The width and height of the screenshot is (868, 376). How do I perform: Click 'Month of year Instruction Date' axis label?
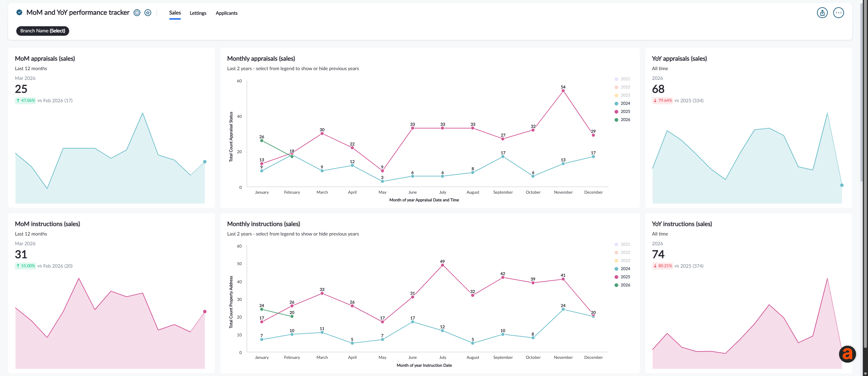coord(424,365)
